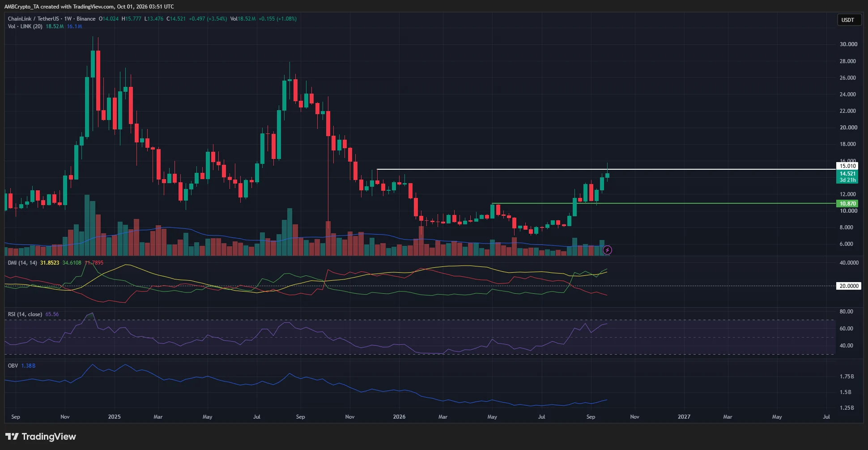
Task: Click the 2025 label on time axis
Action: [115, 417]
